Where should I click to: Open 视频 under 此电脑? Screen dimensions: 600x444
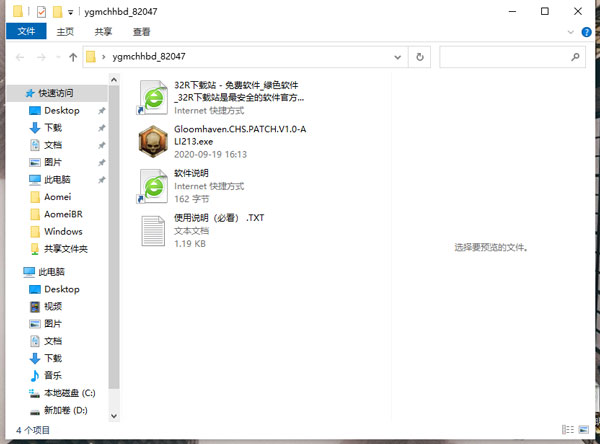(x=53, y=306)
